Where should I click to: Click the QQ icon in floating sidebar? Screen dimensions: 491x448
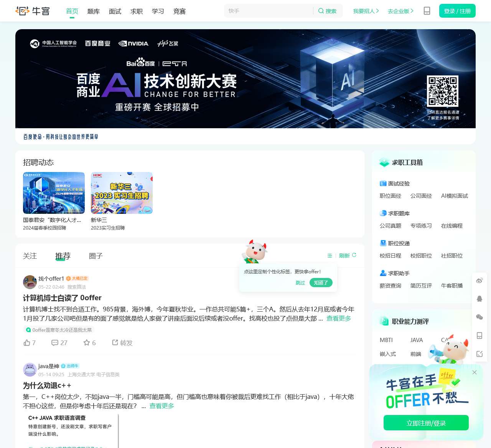point(479,299)
